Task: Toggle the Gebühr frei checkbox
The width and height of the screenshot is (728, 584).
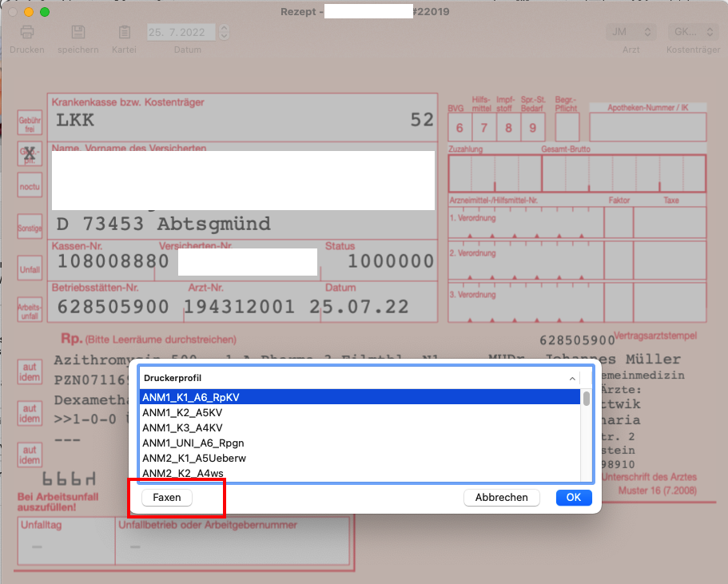Action: (x=30, y=123)
